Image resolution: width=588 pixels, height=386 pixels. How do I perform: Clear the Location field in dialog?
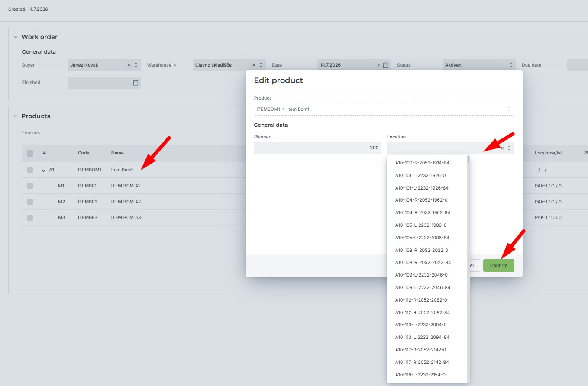coord(502,148)
